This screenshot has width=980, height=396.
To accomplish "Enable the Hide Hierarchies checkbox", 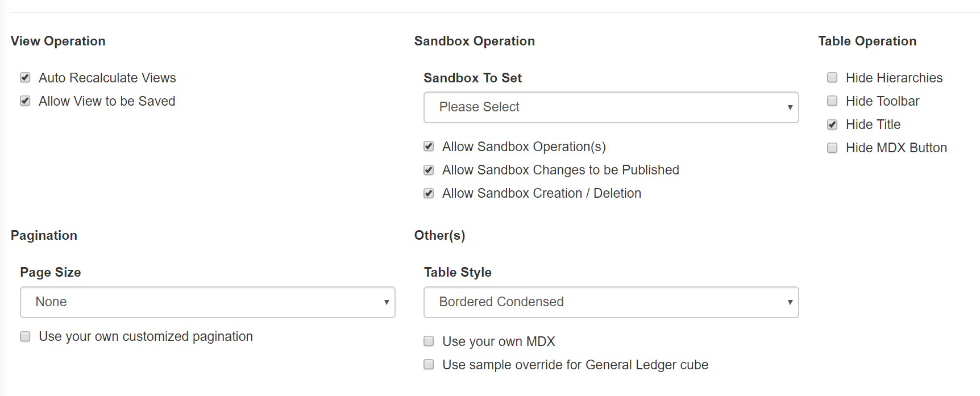I will tap(832, 78).
